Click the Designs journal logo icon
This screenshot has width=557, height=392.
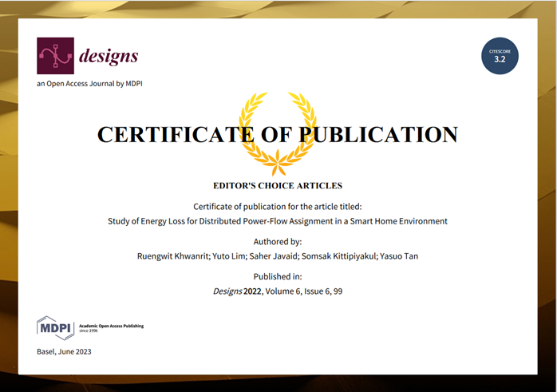point(55,56)
